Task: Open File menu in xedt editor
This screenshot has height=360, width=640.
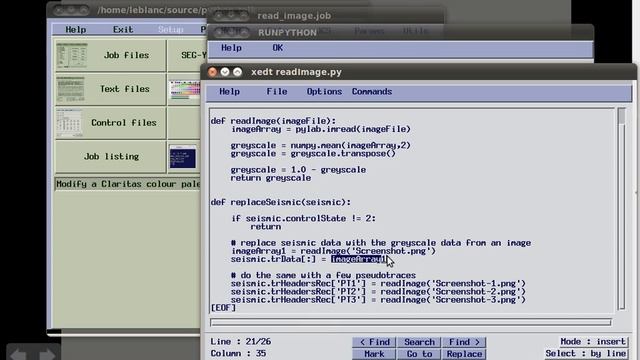Action: [277, 91]
